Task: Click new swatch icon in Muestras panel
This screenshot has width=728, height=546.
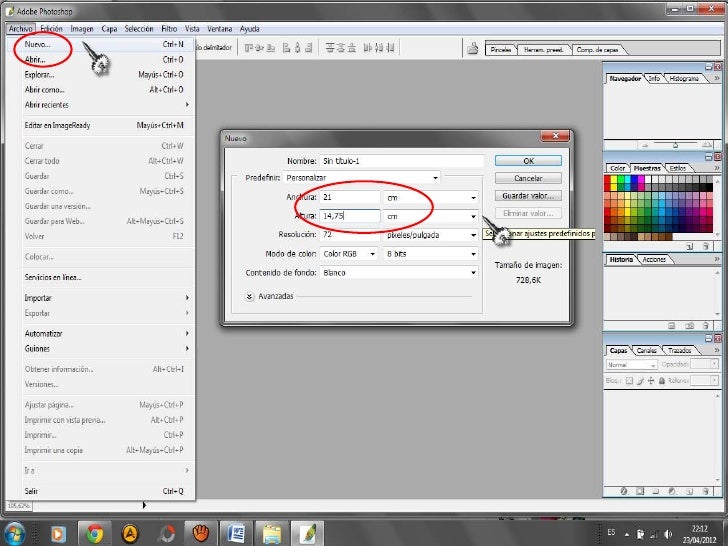Action: coord(690,247)
